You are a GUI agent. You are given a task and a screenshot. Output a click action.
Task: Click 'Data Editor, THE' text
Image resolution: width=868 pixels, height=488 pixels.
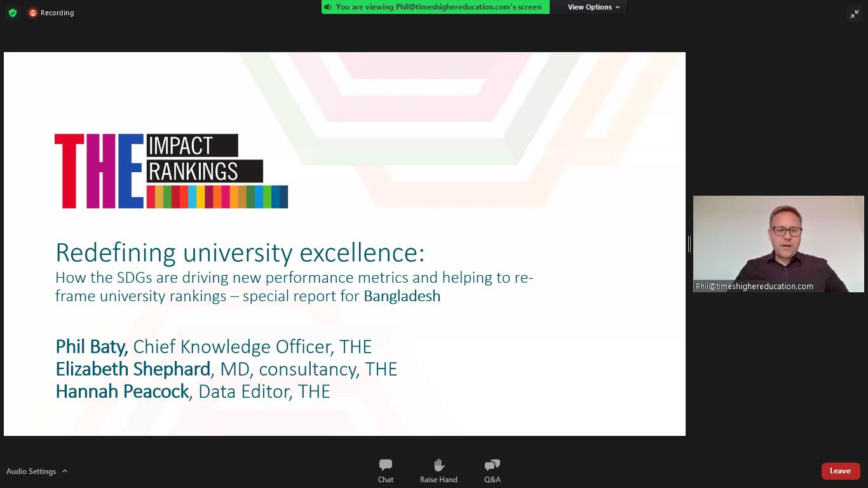coord(264,391)
